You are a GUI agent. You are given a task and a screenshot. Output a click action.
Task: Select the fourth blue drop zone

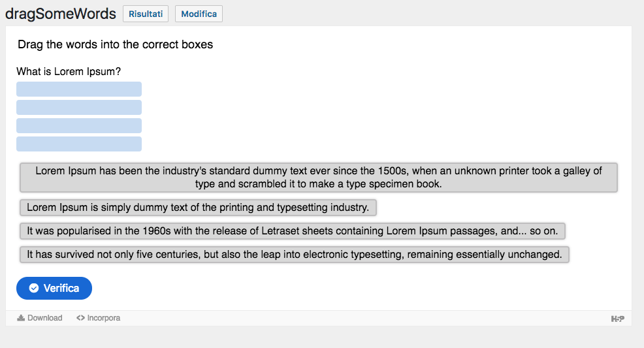coord(79,144)
